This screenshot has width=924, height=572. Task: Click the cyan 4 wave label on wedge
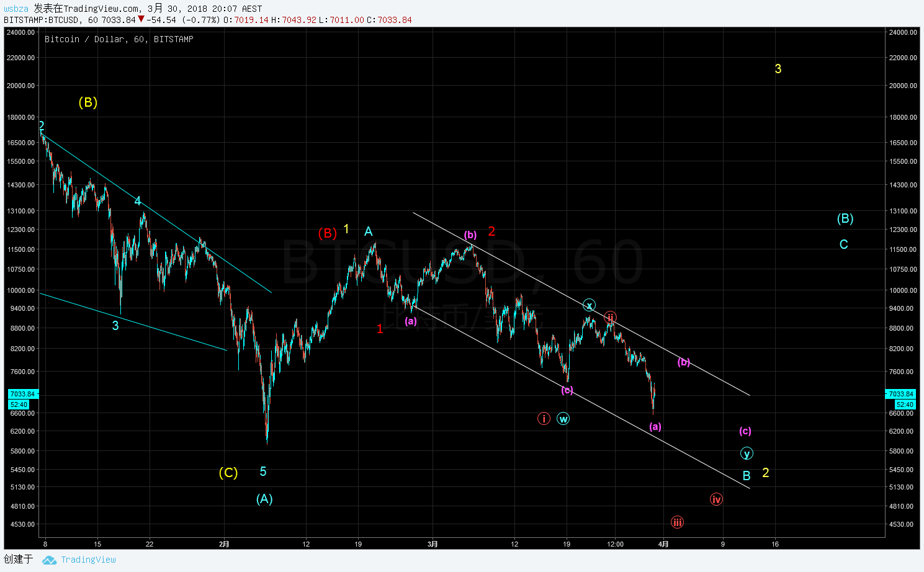(x=138, y=201)
